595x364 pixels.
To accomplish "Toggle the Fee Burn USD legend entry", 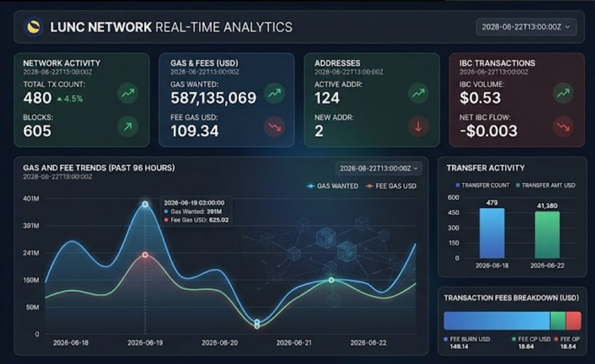I will coord(467,339).
